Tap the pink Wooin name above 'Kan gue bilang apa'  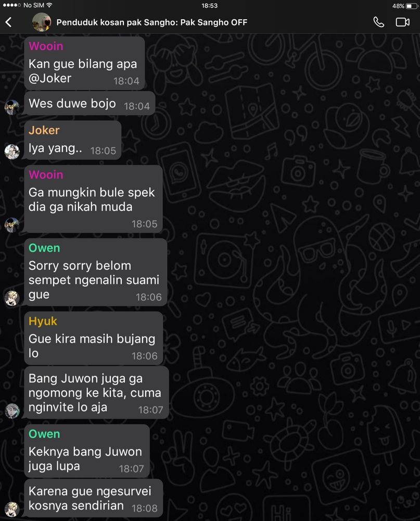pyautogui.click(x=46, y=46)
